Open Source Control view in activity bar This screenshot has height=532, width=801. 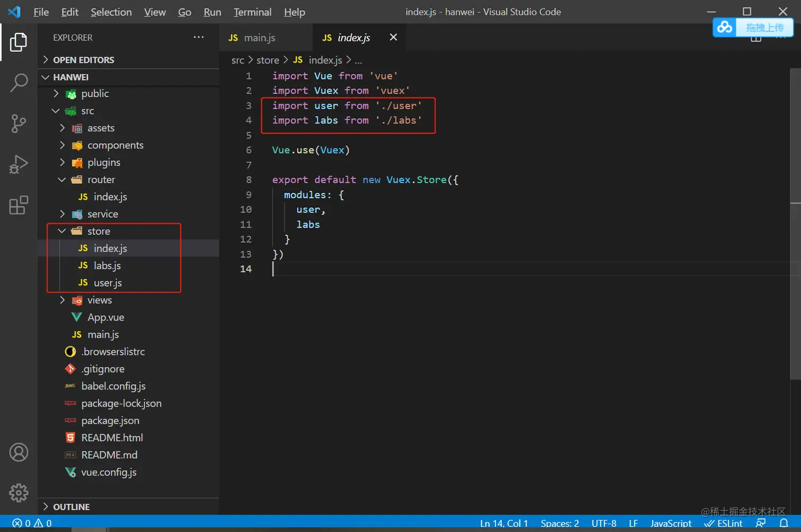[x=19, y=123]
